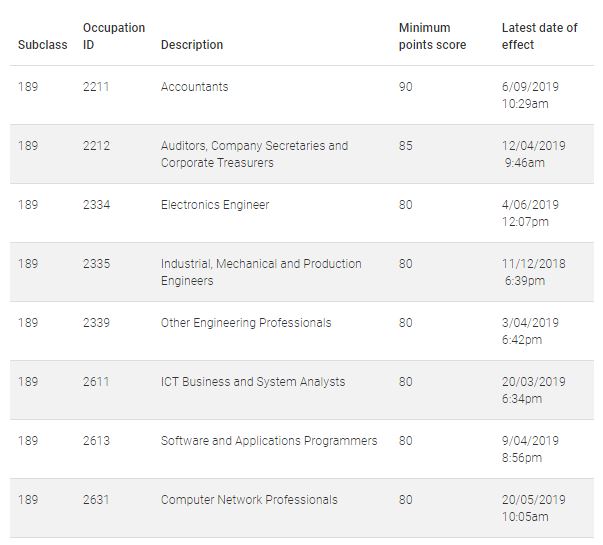Click the Minimum points score header
This screenshot has width=603, height=545.
432,36
